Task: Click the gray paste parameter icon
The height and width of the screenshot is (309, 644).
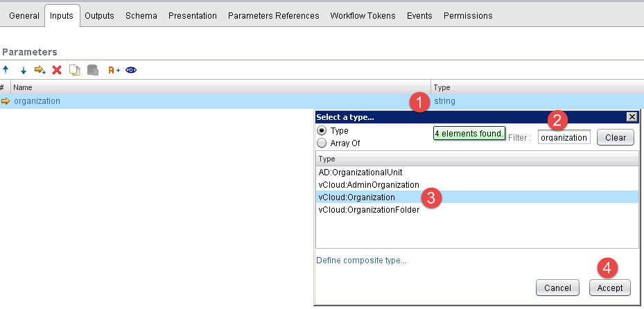Action: [x=92, y=70]
